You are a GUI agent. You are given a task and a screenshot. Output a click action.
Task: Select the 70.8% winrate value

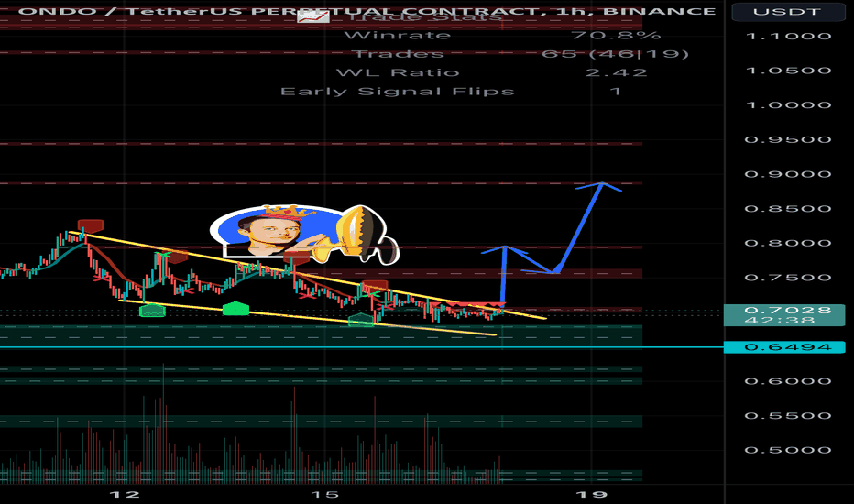point(616,36)
